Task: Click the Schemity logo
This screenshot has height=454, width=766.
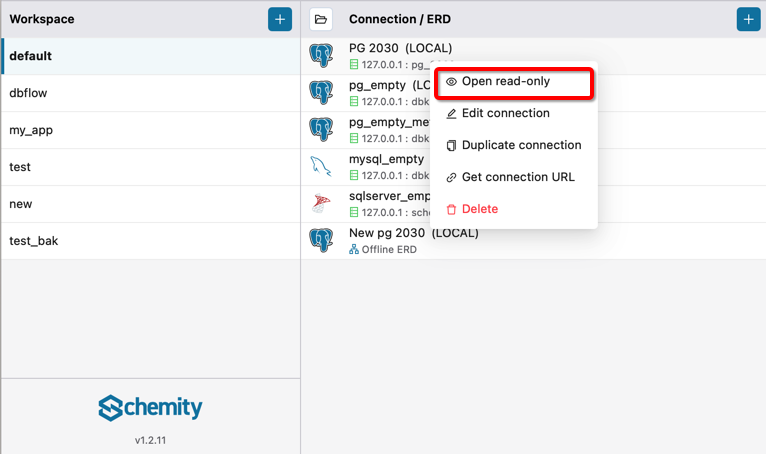Action: 150,407
